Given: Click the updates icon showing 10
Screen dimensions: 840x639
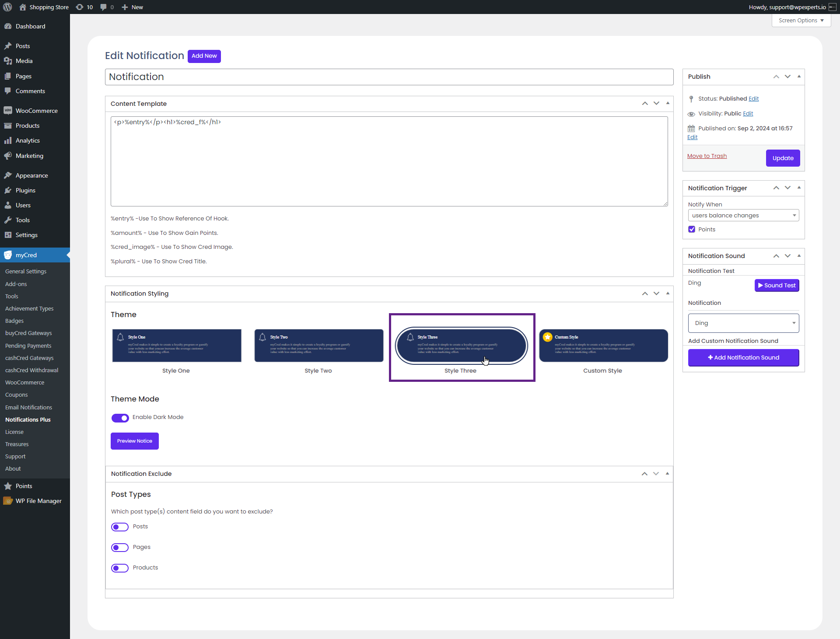Looking at the screenshot, I should point(80,7).
